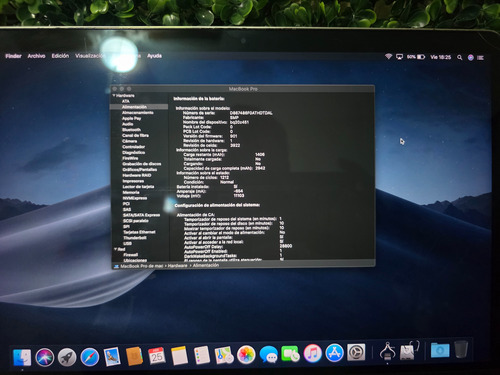Open FaceTime app in Dock
The height and width of the screenshot is (375, 500).
click(x=290, y=354)
